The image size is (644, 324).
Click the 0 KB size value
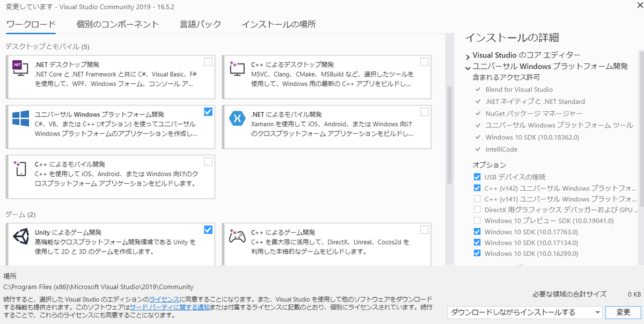(x=634, y=294)
